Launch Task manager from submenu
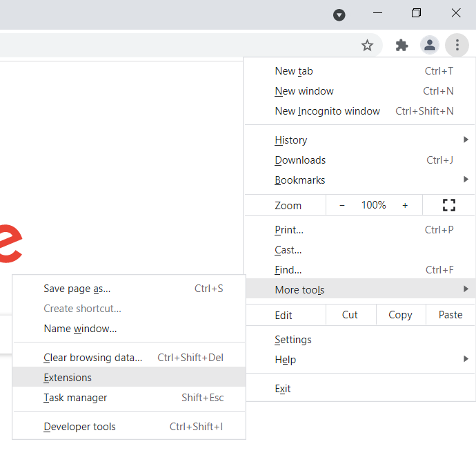The height and width of the screenshot is (473, 476). (x=75, y=398)
